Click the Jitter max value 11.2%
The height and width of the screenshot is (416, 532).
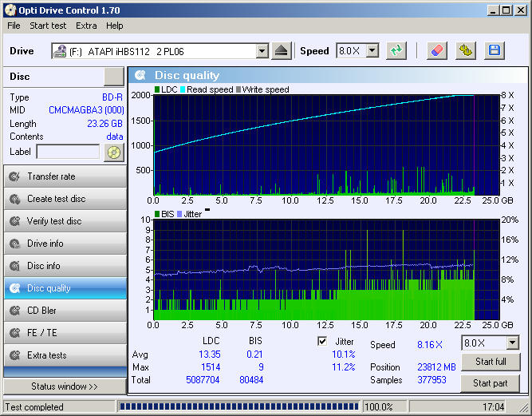tap(343, 367)
